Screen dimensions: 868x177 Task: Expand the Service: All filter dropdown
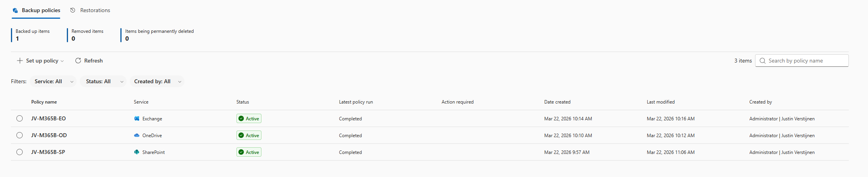tap(53, 81)
